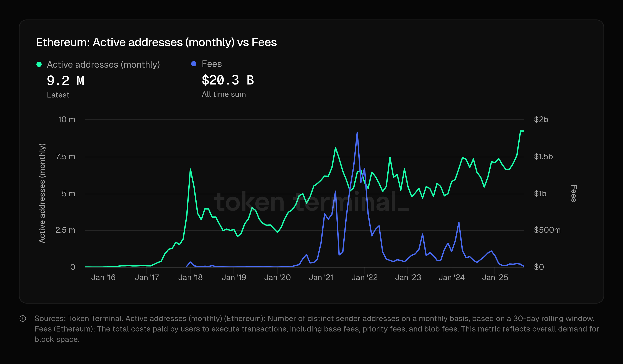Screen dimensions: 623x364
Task: Click the green line's dip near Jan '20
Action: pyautogui.click(x=277, y=232)
